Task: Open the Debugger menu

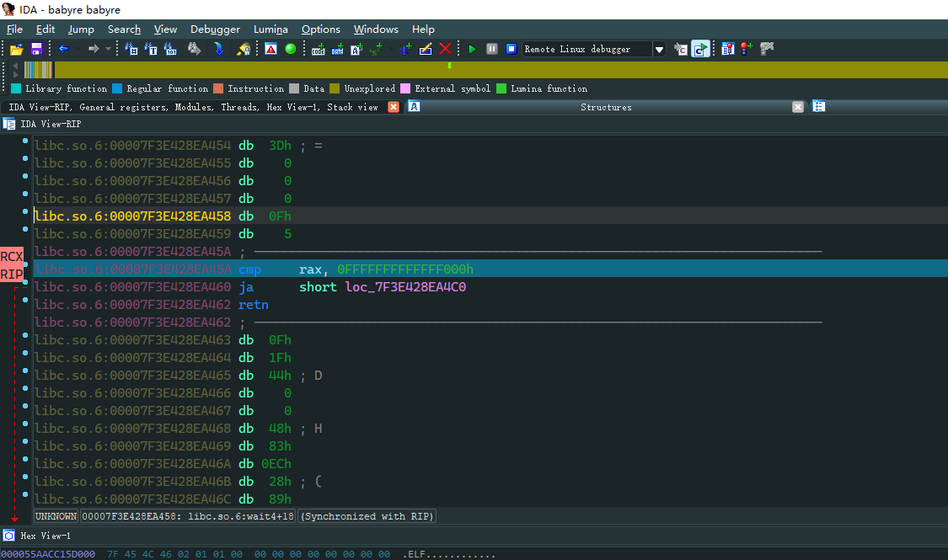Action: pos(215,29)
